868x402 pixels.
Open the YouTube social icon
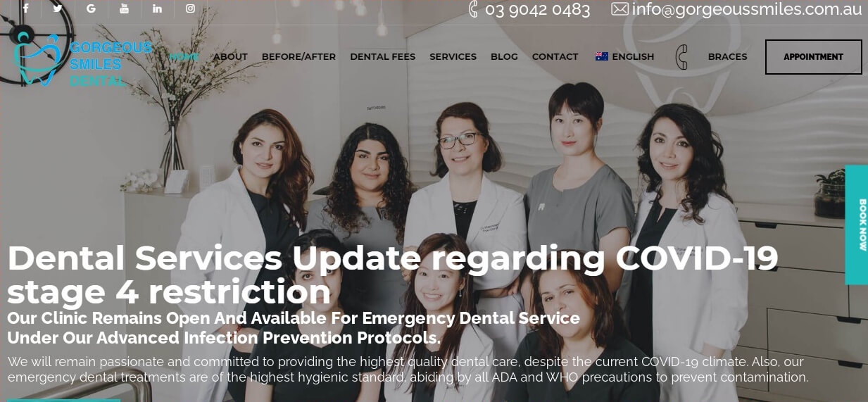125,8
